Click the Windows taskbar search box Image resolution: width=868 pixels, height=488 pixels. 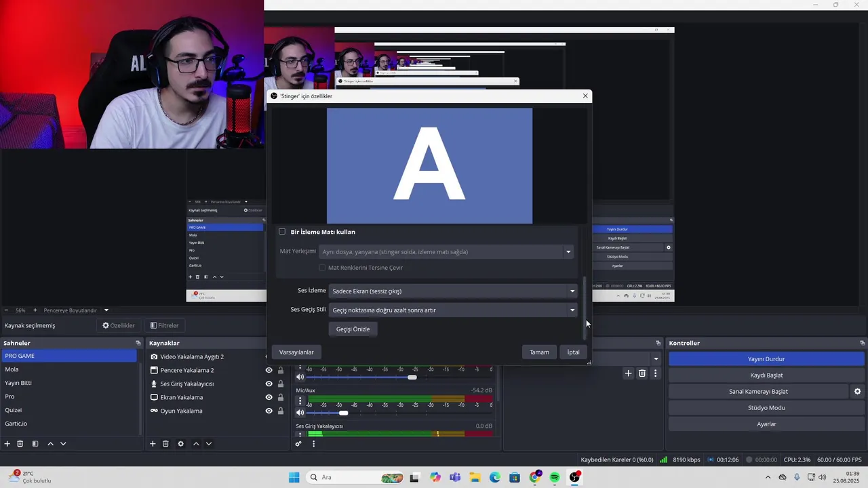(x=355, y=477)
